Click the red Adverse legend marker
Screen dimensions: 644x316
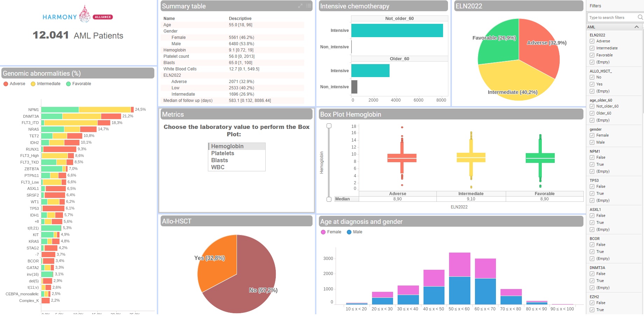click(x=6, y=84)
